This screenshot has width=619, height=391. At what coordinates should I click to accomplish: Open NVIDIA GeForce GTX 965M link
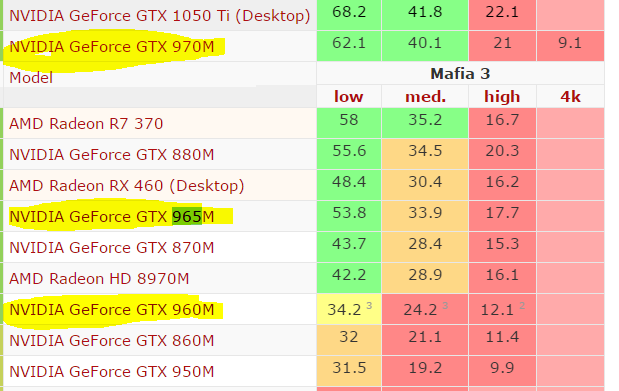click(112, 216)
